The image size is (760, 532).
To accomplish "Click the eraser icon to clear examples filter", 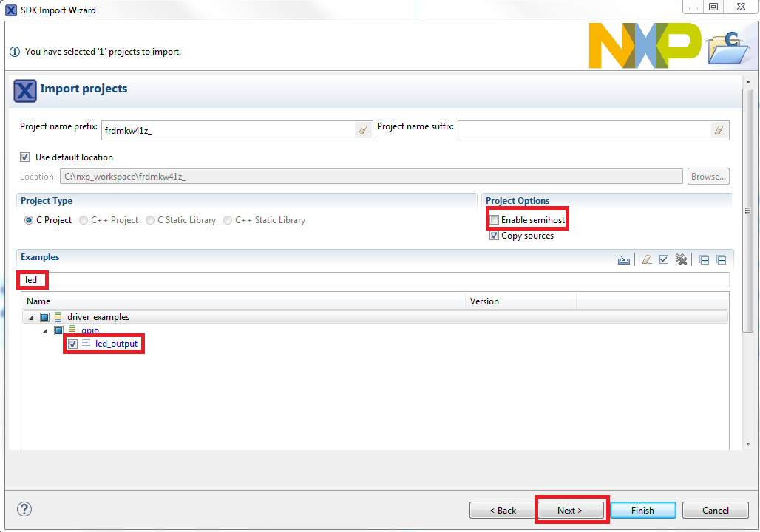I will tap(647, 259).
